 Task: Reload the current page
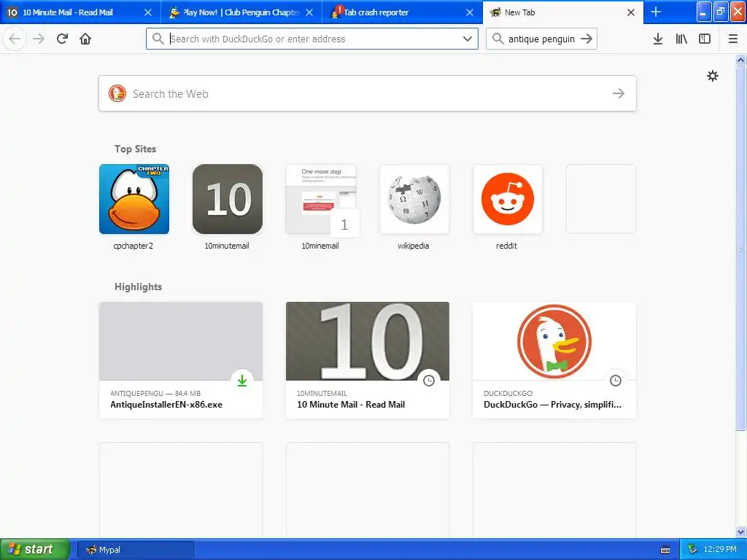[62, 39]
